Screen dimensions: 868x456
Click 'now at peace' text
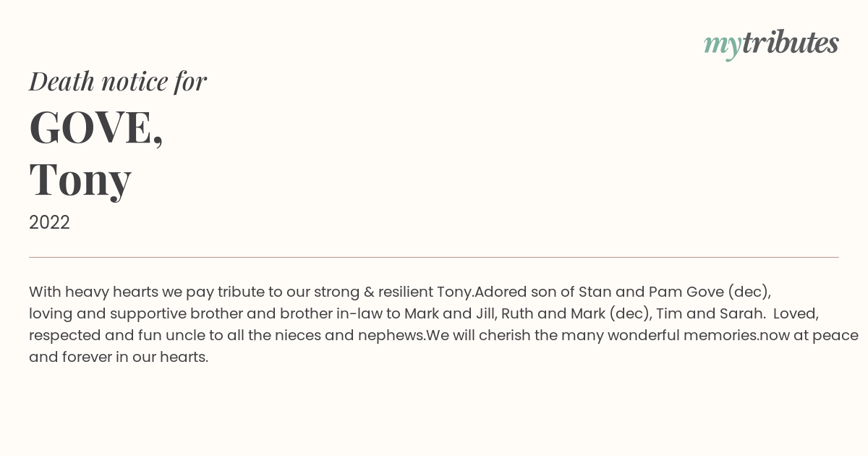(809, 335)
